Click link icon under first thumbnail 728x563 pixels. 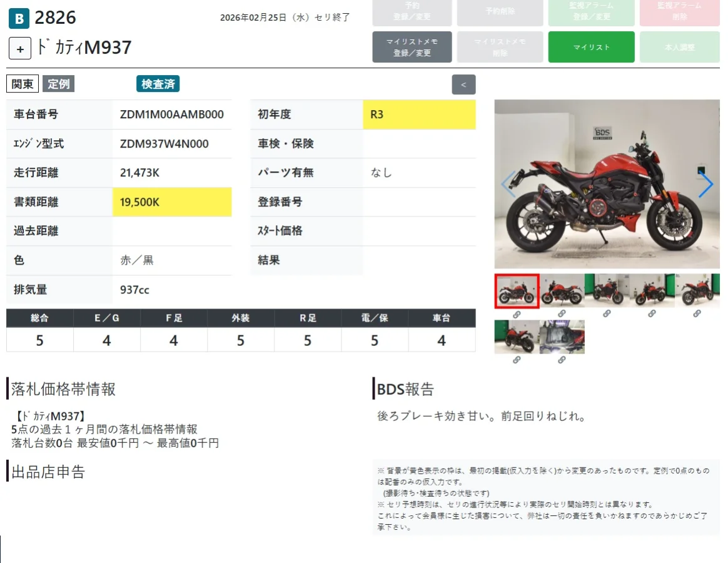point(517,315)
